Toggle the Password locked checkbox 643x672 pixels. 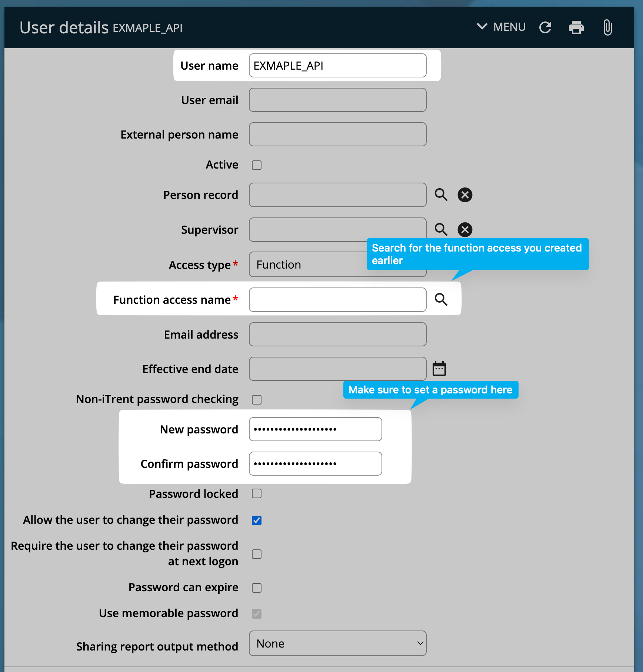click(x=257, y=494)
